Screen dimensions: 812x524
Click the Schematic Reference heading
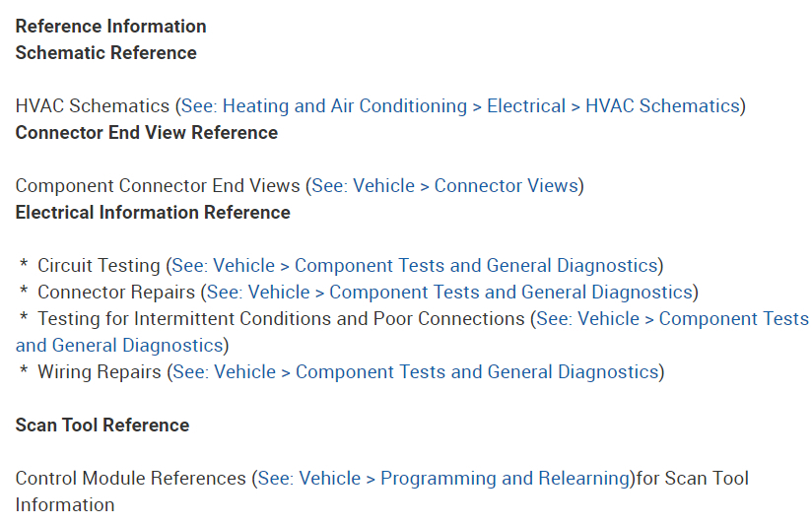point(105,52)
